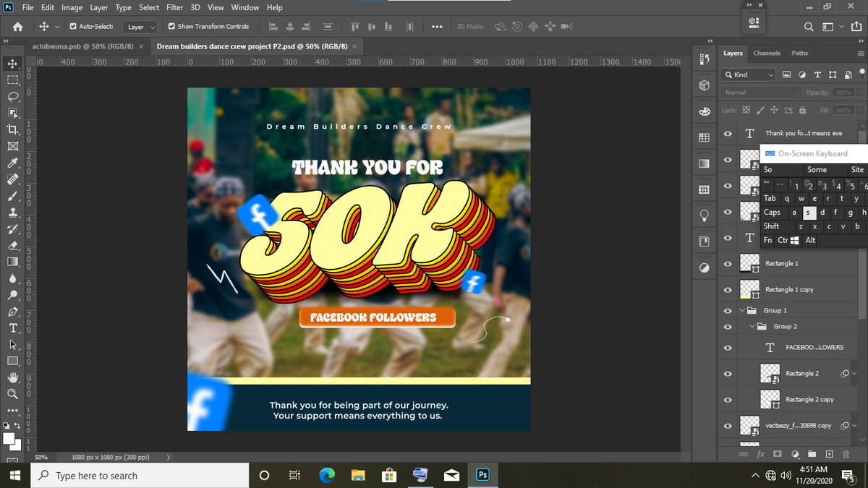The width and height of the screenshot is (868, 488).
Task: Hide the Rectangle 1 layer
Action: (x=728, y=263)
